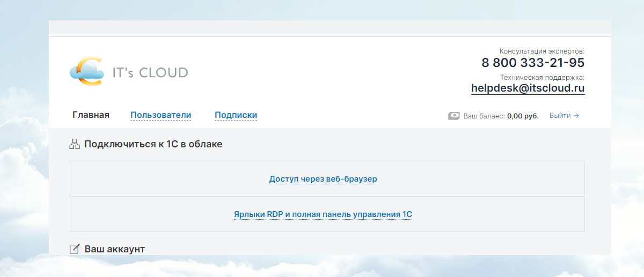
Task: Click the Техническая поддержка label
Action: (x=542, y=77)
